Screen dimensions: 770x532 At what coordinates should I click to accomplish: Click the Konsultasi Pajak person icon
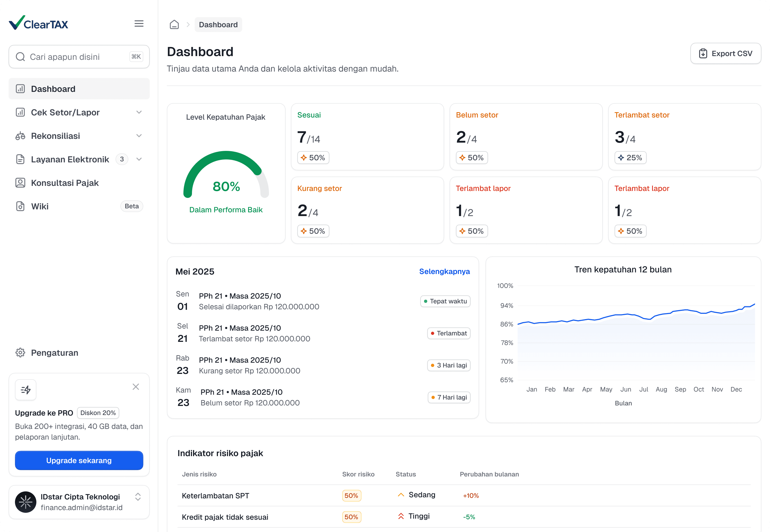point(20,183)
